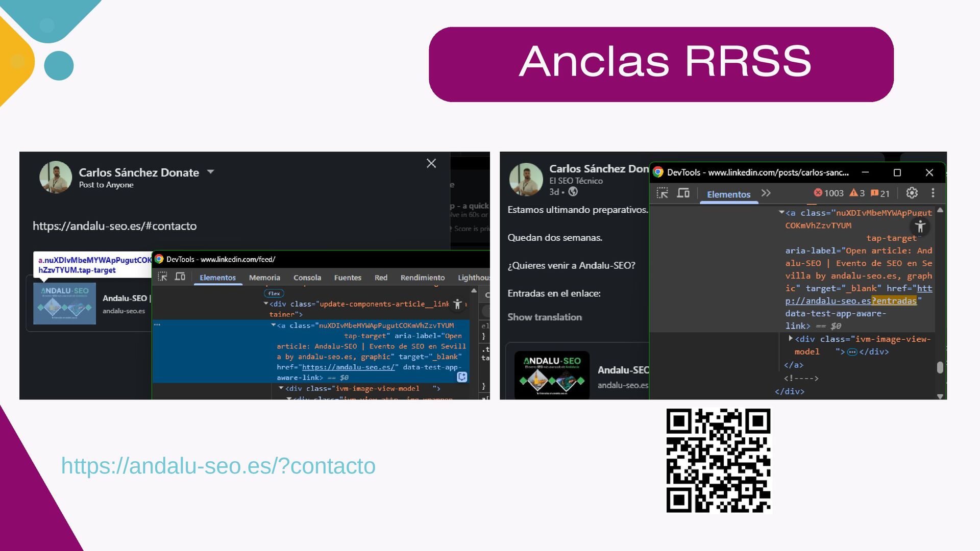Click the flex badge in elements tree

(274, 293)
